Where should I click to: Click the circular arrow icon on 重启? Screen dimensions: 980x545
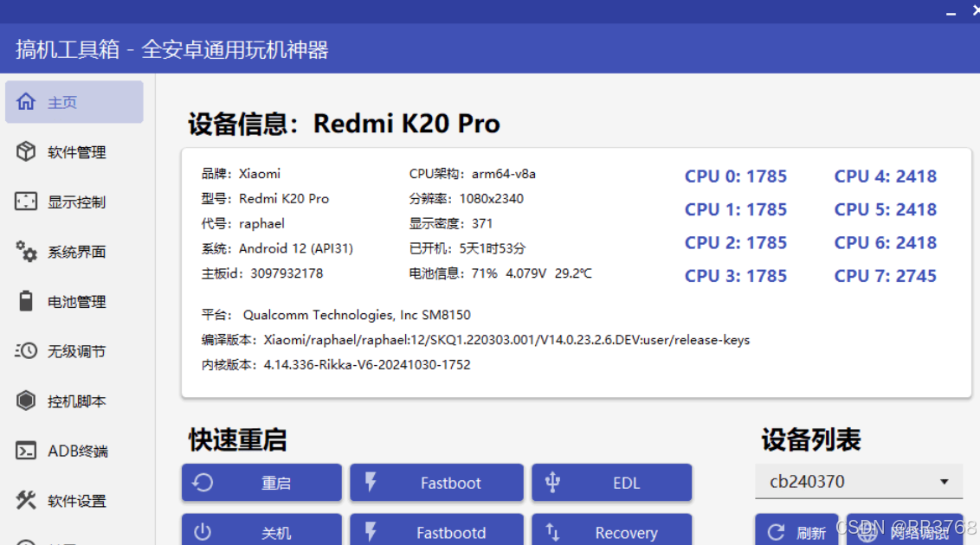[x=203, y=483]
